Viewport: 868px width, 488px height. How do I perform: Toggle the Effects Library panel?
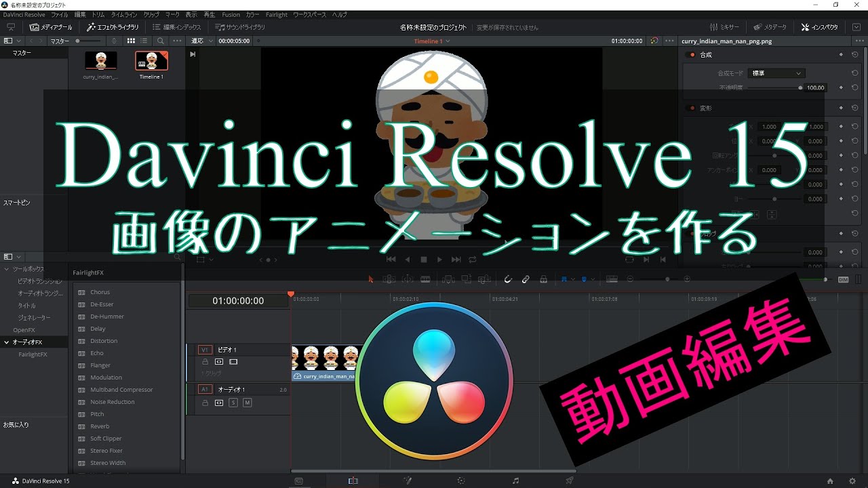tap(113, 27)
